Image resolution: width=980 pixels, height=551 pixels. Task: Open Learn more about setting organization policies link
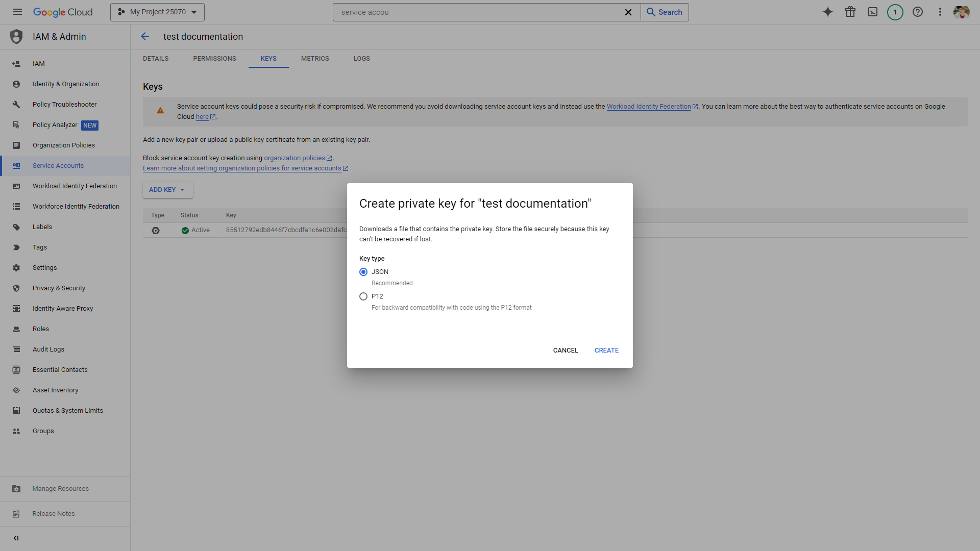tap(246, 168)
